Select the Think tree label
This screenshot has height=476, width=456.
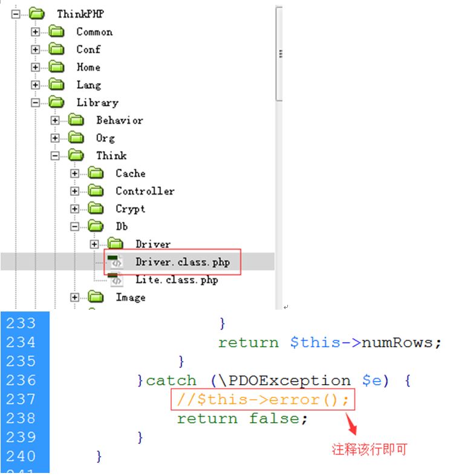(111, 155)
